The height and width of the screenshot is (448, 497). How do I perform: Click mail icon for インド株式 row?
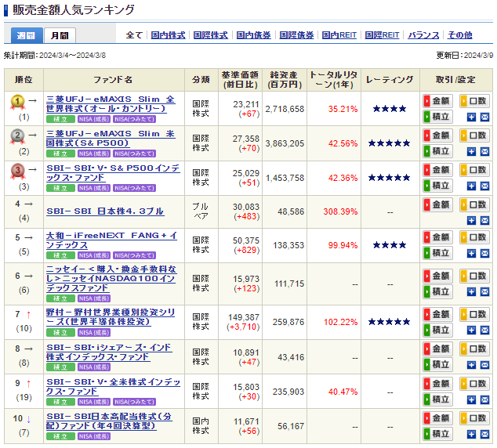click(484, 365)
